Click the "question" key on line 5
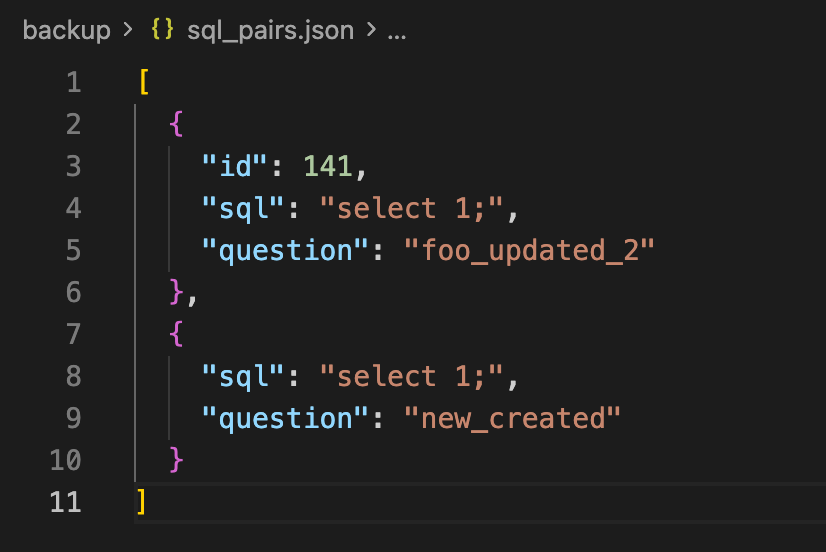The height and width of the screenshot is (552, 826). click(x=278, y=250)
